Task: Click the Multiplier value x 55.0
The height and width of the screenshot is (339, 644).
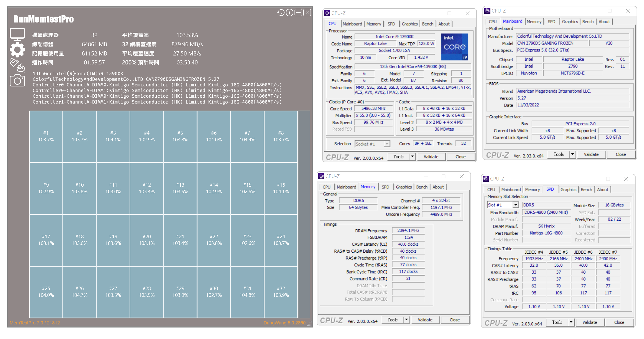Action: pyautogui.click(x=373, y=115)
